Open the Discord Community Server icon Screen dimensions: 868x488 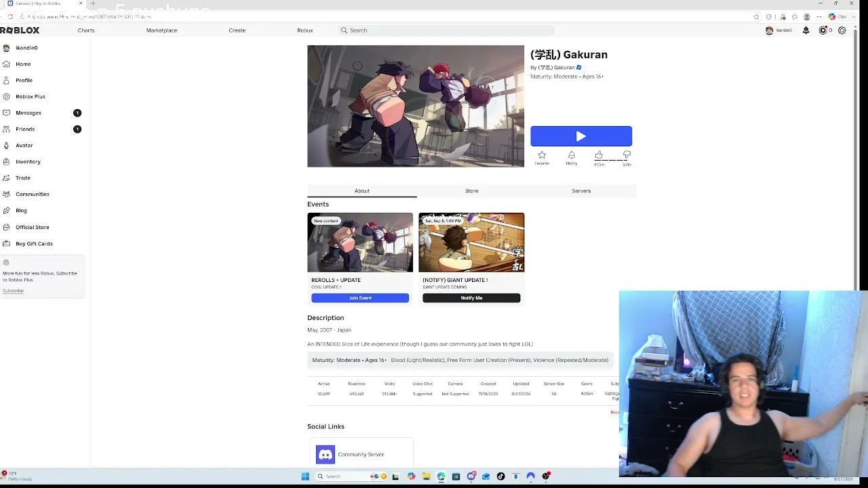point(325,454)
